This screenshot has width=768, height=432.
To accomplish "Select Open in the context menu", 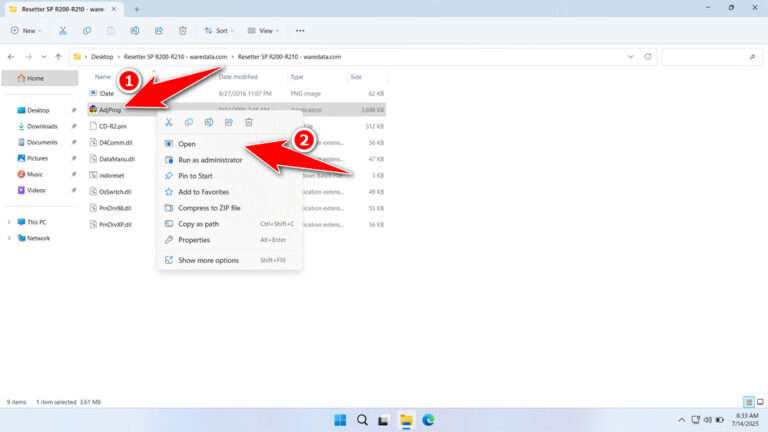I will tap(187, 144).
